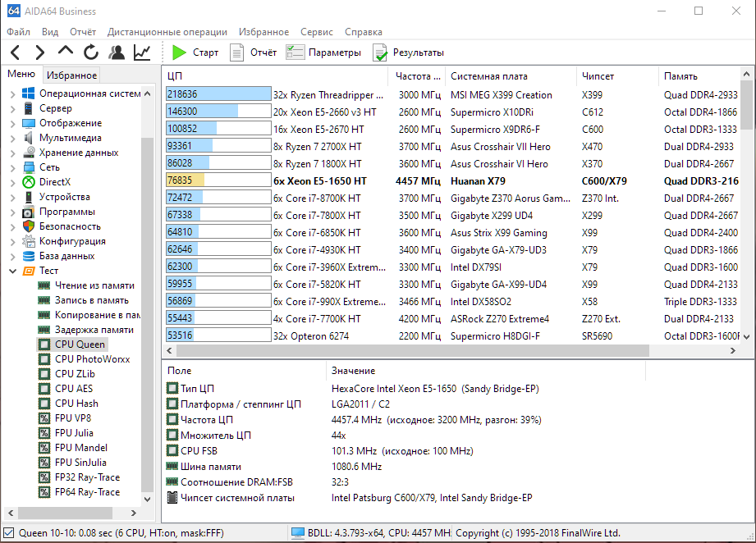
Task: Open the Файл menu
Action: click(18, 32)
